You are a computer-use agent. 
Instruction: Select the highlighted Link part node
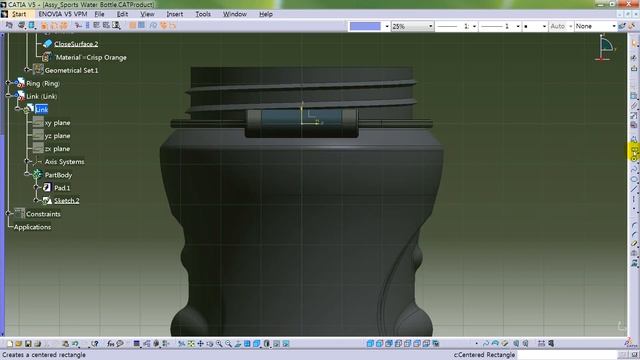click(x=41, y=109)
